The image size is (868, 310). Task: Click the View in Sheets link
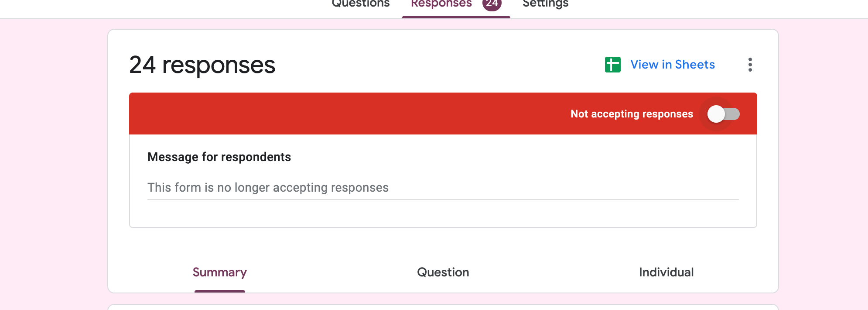point(672,65)
